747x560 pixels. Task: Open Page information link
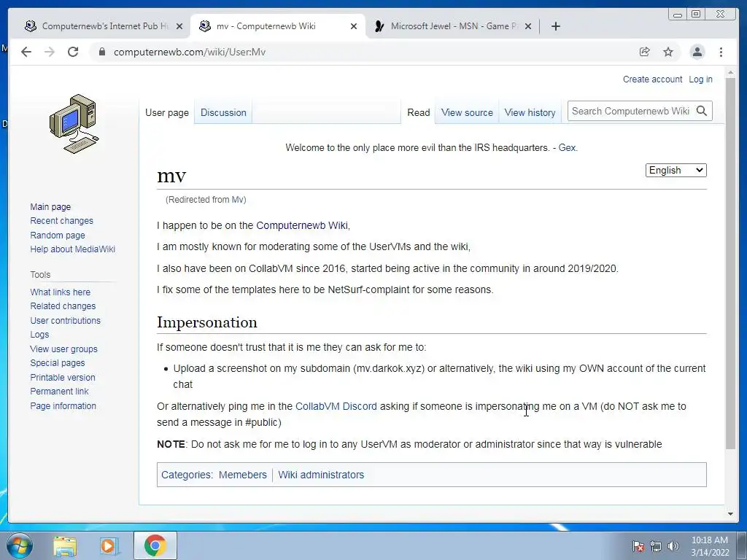63,405
